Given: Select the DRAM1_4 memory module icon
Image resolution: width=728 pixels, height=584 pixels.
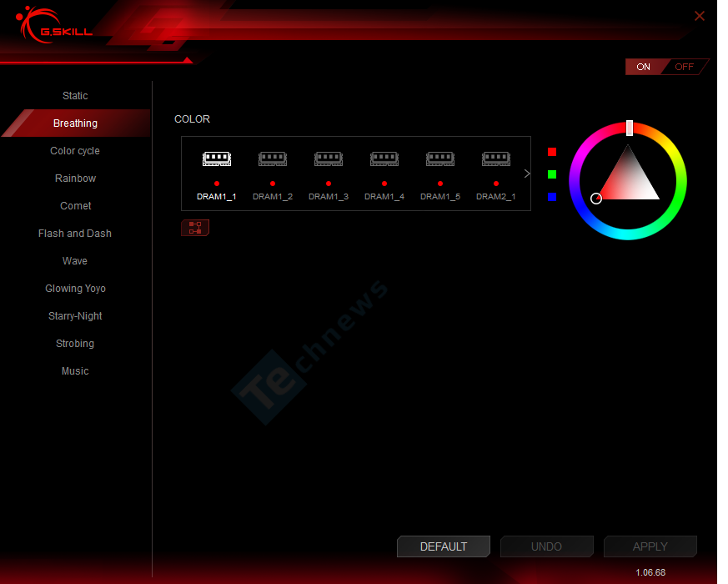Looking at the screenshot, I should coord(384,159).
